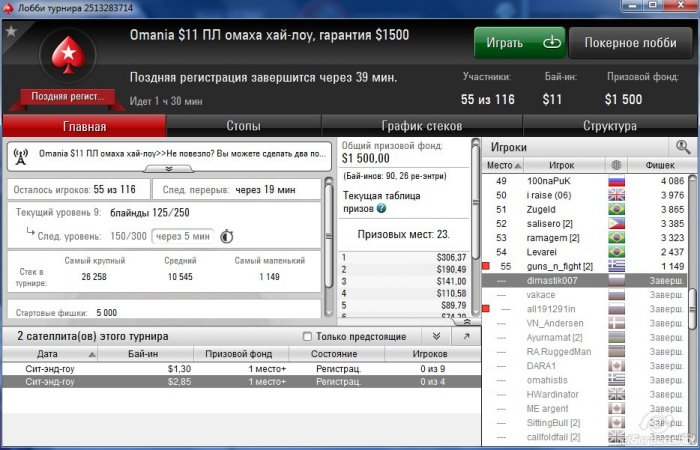Screen dimensions: 700x450
Task: Click the stopwatch icon beside next level
Action: pos(227,236)
